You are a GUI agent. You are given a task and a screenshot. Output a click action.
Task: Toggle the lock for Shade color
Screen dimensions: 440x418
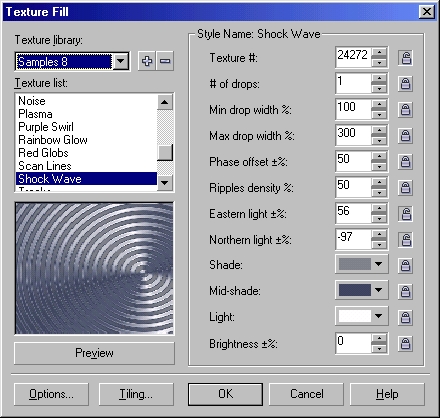tap(405, 266)
